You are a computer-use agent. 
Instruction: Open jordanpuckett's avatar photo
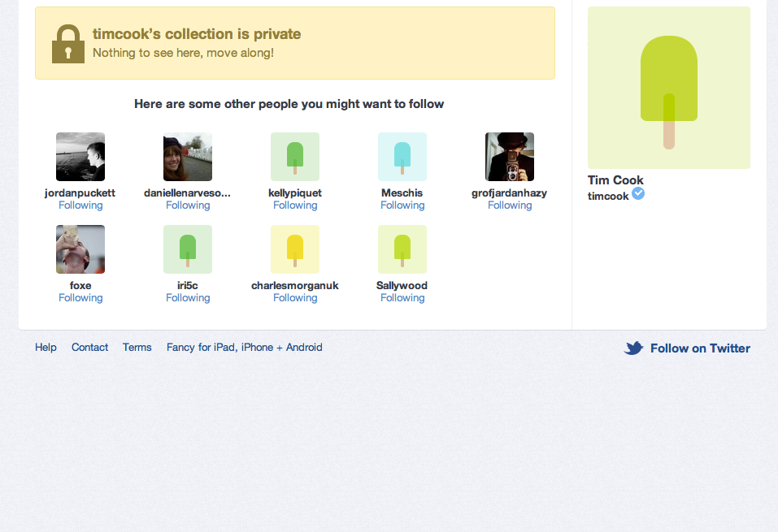click(x=80, y=157)
